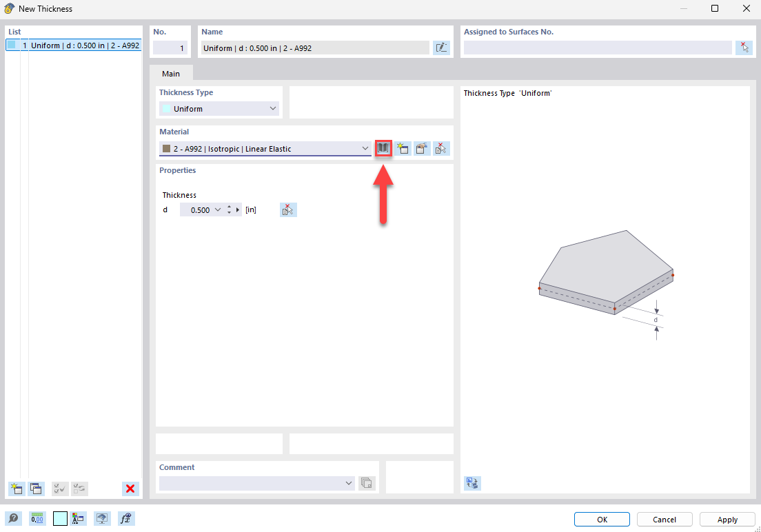This screenshot has width=761, height=532.
Task: Cancel the New Thickness dialog
Action: coord(664,519)
